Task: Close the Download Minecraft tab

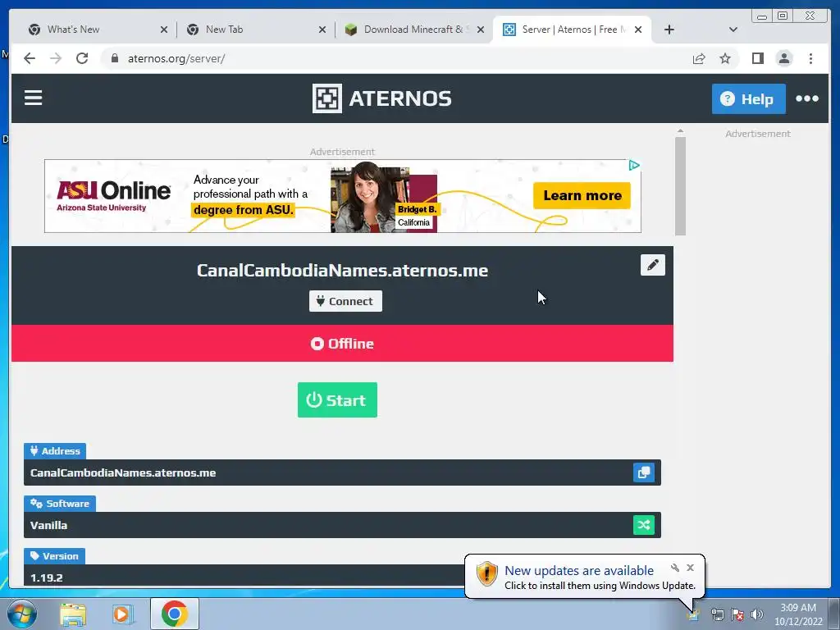Action: click(481, 30)
